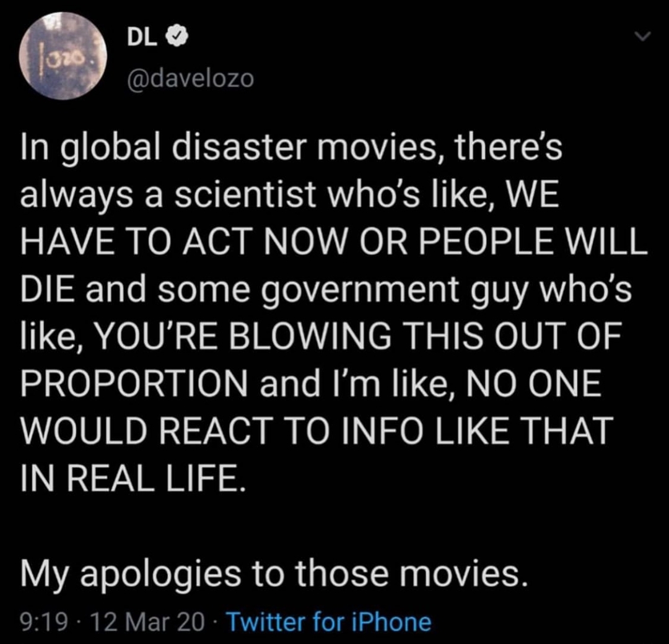Click the words NO ONE in the tweet
Image resolution: width=669 pixels, height=644 pixels.
(x=534, y=382)
